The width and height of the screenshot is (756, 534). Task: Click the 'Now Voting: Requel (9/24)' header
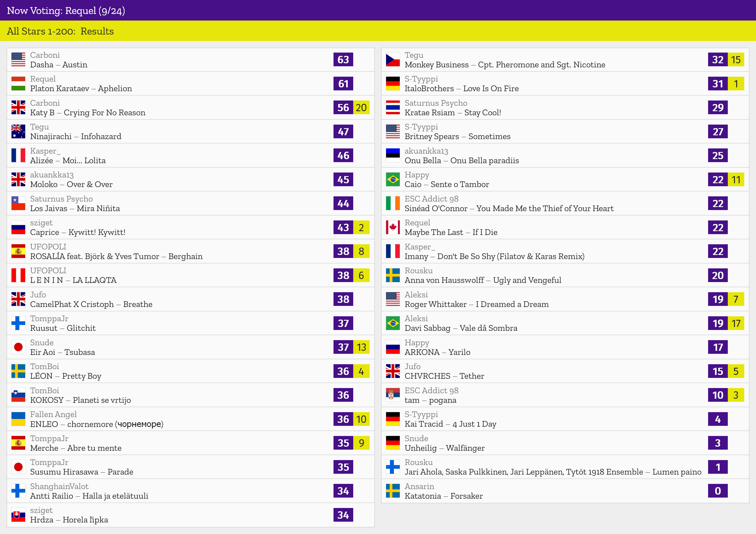(66, 10)
